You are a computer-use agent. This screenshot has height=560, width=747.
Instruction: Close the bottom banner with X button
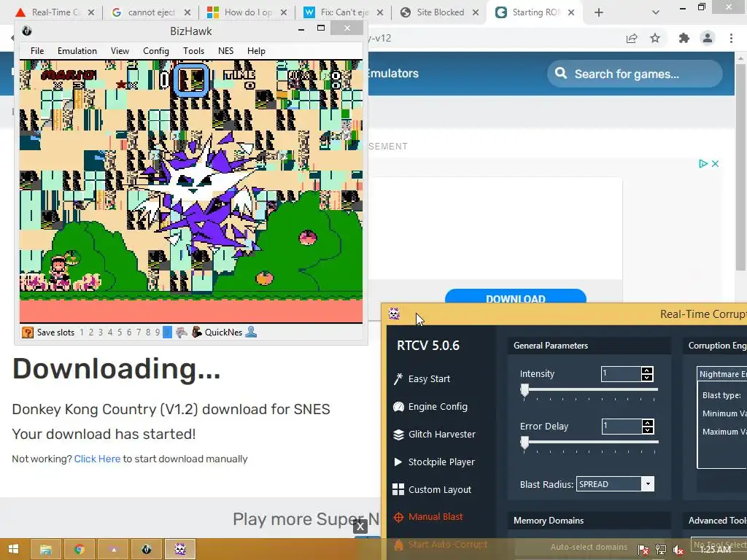click(360, 526)
